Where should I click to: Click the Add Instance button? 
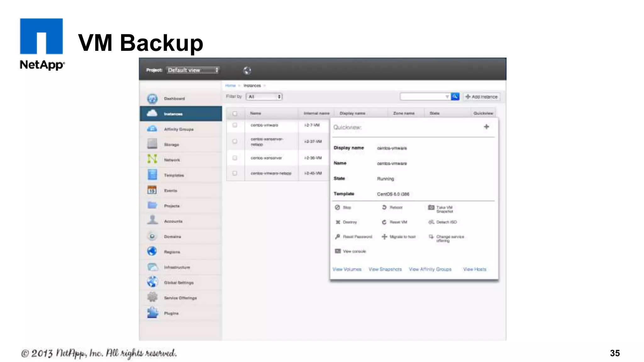(x=481, y=97)
